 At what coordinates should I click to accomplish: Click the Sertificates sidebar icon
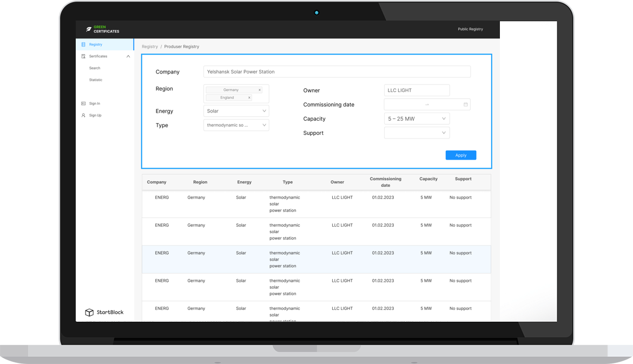[83, 56]
